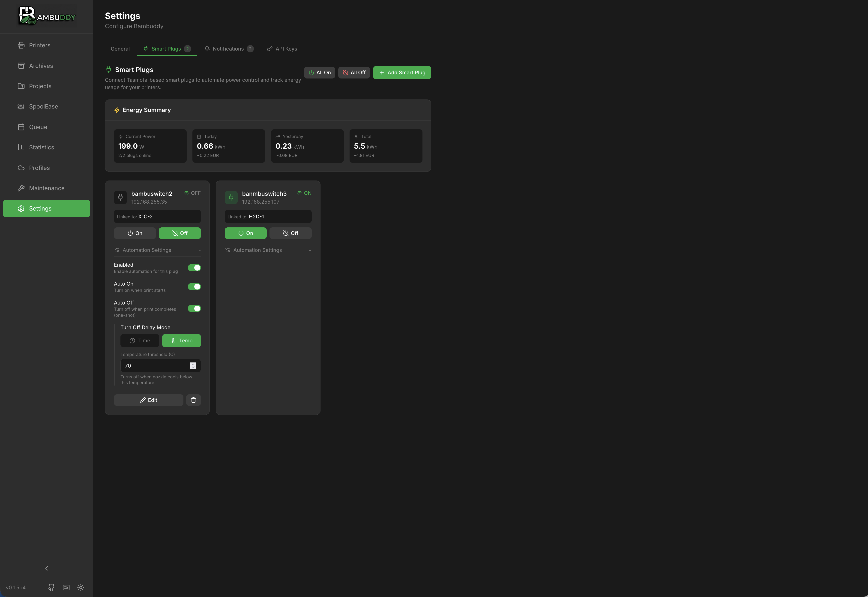Select the Time delay mode
The image size is (868, 597).
point(140,340)
